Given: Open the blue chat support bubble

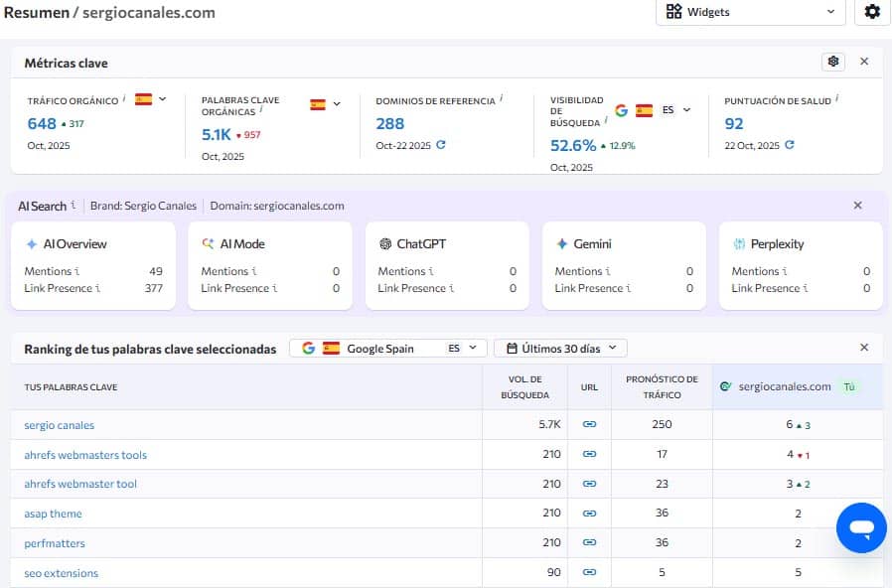Looking at the screenshot, I should [x=860, y=527].
